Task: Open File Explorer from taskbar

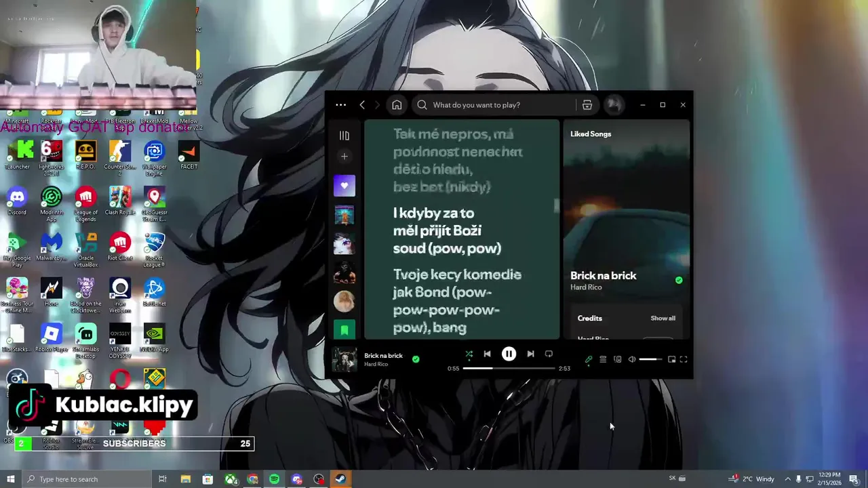Action: (x=185, y=479)
